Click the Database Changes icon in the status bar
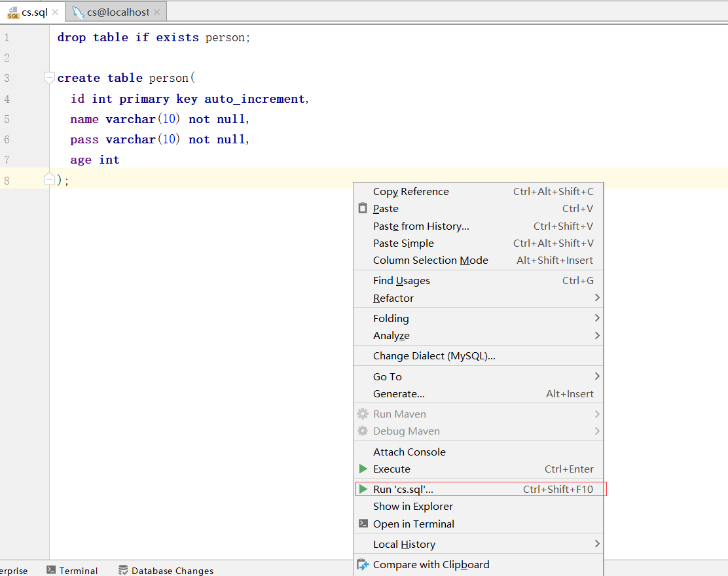This screenshot has width=728, height=576. pos(122,569)
